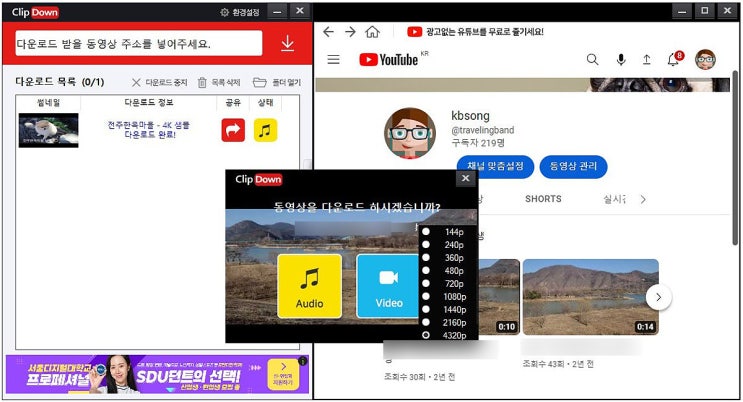This screenshot has width=743, height=402.
Task: Click the 채널 맞춤설정 button
Action: coord(495,166)
